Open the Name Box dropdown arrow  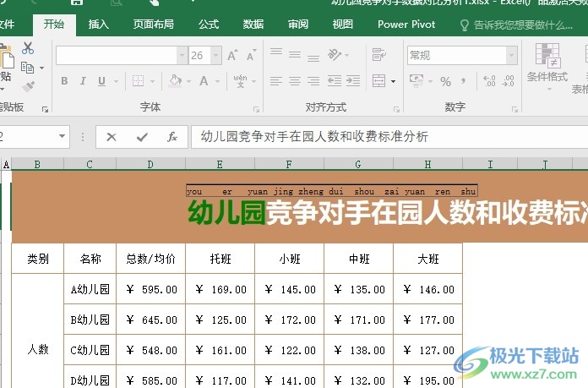click(63, 136)
